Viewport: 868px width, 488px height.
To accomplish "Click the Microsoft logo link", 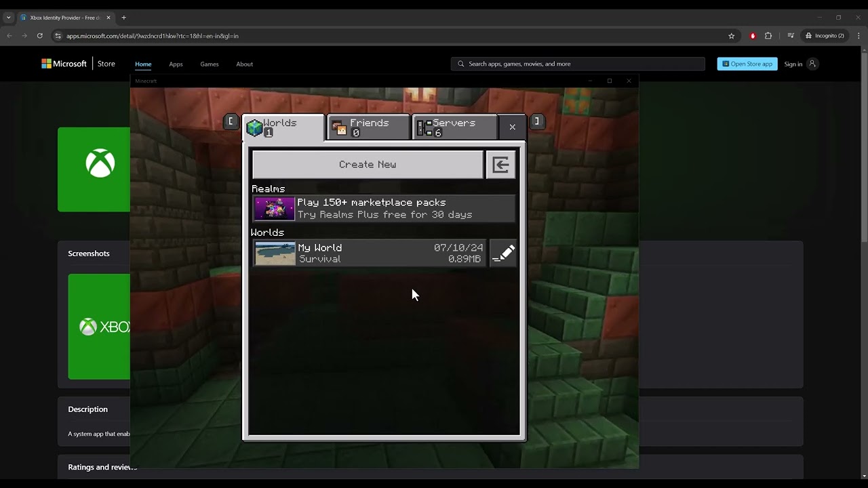I will click(64, 64).
